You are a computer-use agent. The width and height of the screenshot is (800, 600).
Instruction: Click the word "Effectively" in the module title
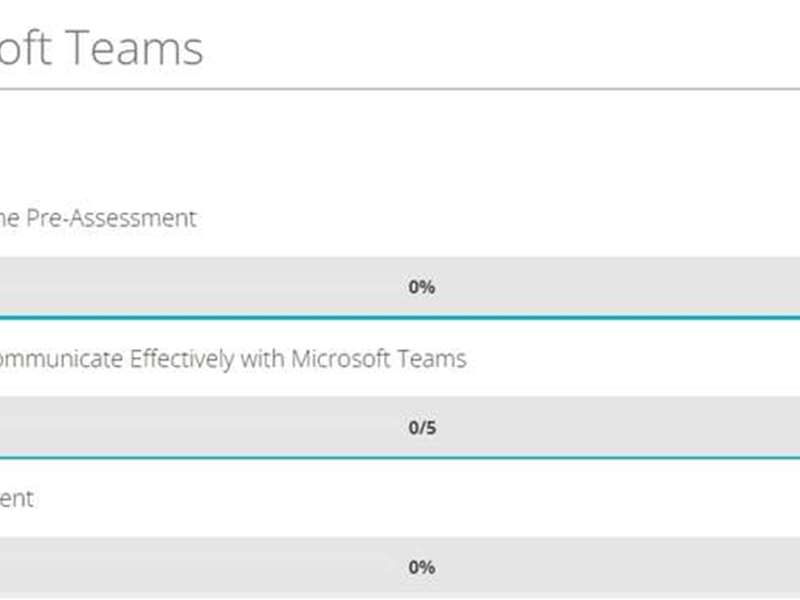pos(182,358)
